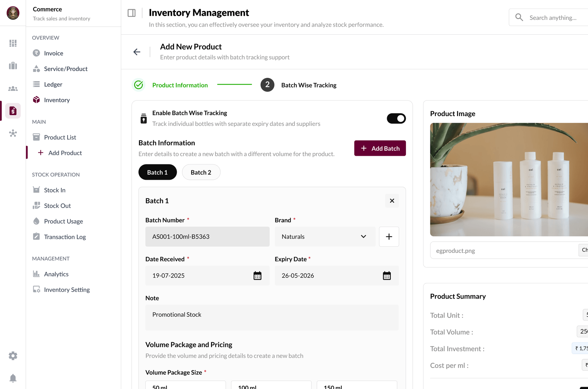The width and height of the screenshot is (588, 389).
Task: Click the team/people icon in left rail
Action: (x=13, y=89)
